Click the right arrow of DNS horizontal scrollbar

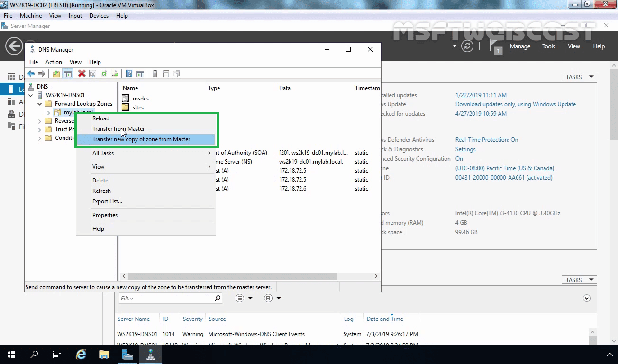[x=376, y=276]
